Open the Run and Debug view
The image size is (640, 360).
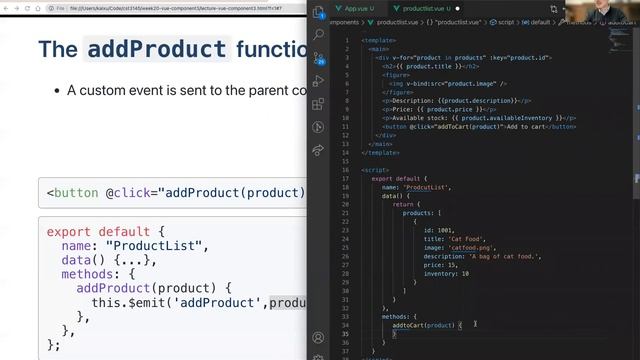click(318, 81)
